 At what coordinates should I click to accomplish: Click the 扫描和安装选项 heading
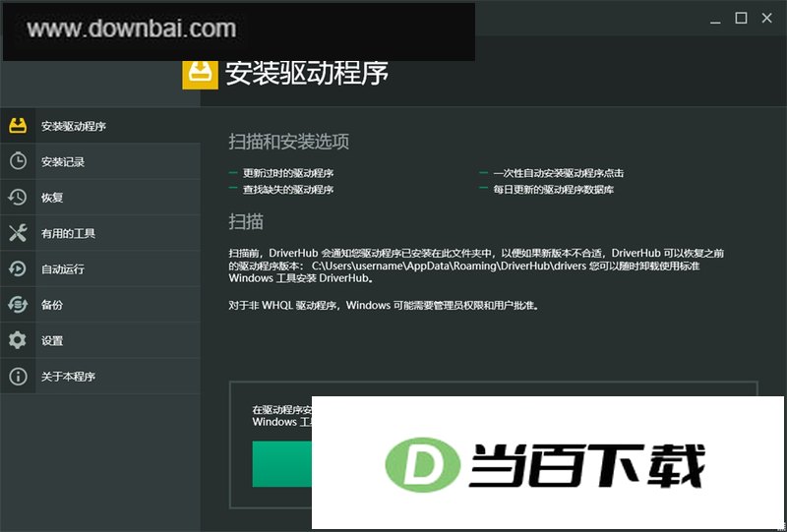[x=288, y=142]
